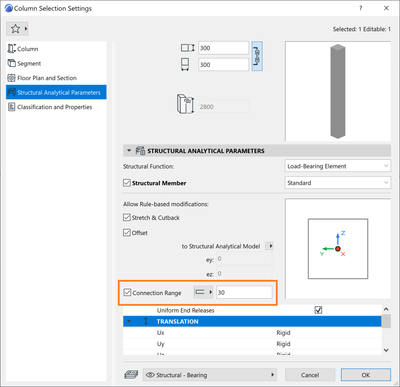Click the cross-section width icon beside 300
The height and width of the screenshot is (387, 400).
tap(188, 48)
